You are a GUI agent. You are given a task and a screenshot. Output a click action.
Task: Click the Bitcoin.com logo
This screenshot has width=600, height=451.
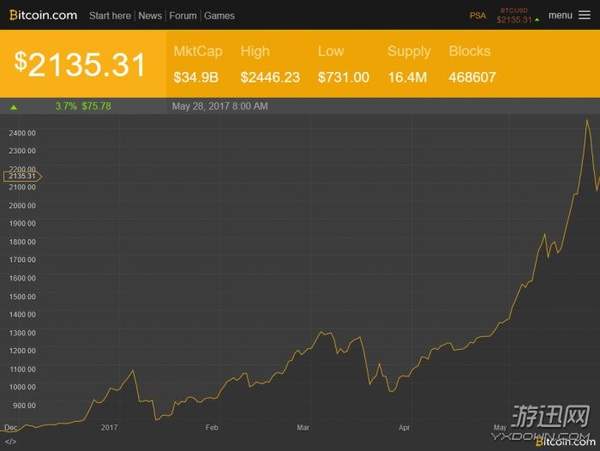click(43, 16)
